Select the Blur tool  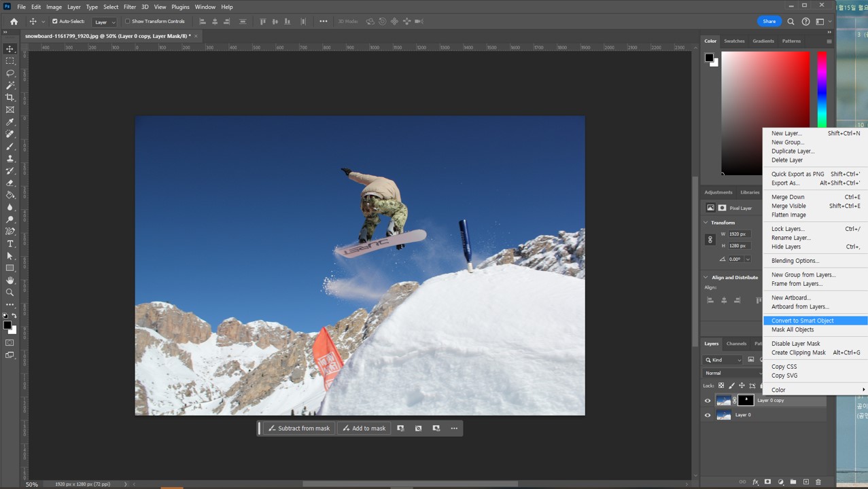10,207
